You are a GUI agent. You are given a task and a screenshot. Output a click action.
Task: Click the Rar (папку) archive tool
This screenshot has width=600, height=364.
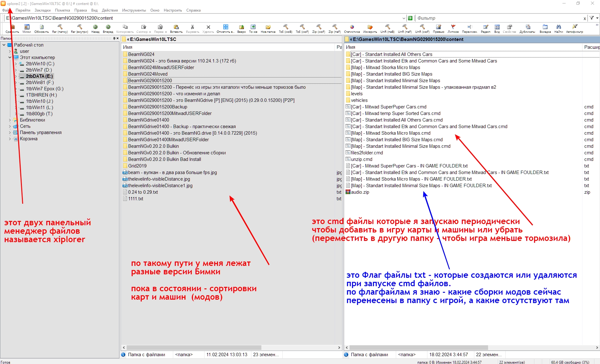[x=60, y=28]
